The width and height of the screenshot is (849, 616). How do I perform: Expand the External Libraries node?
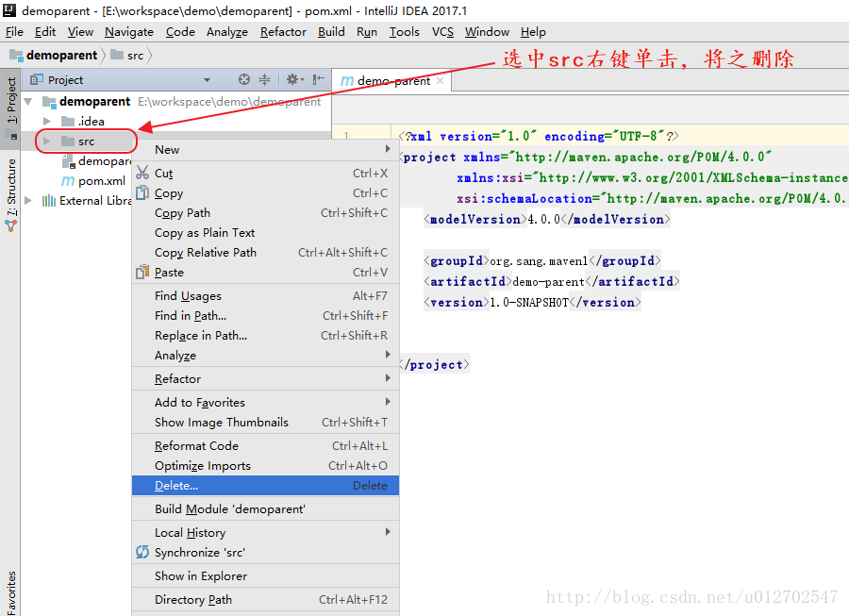(x=28, y=200)
